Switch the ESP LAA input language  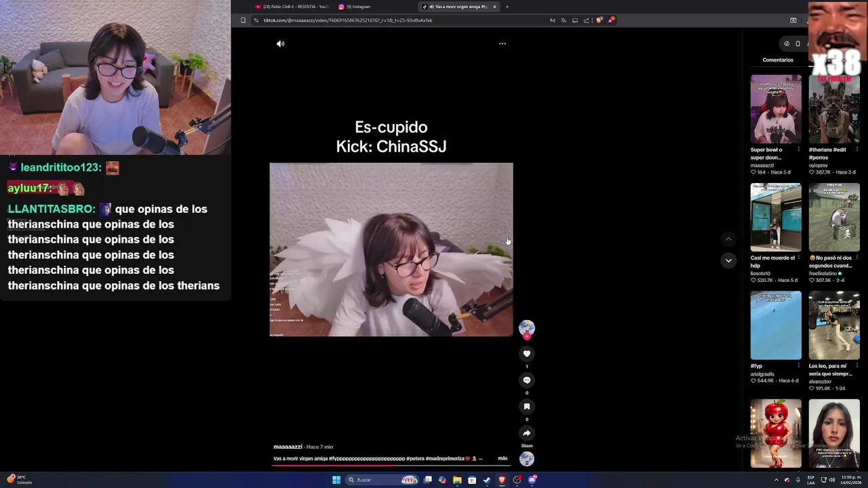pyautogui.click(x=810, y=480)
